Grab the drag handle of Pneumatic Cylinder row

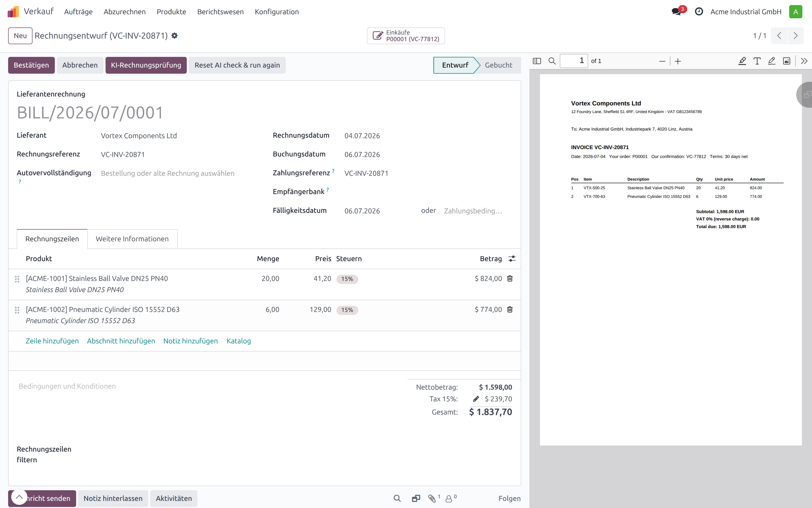(x=17, y=310)
